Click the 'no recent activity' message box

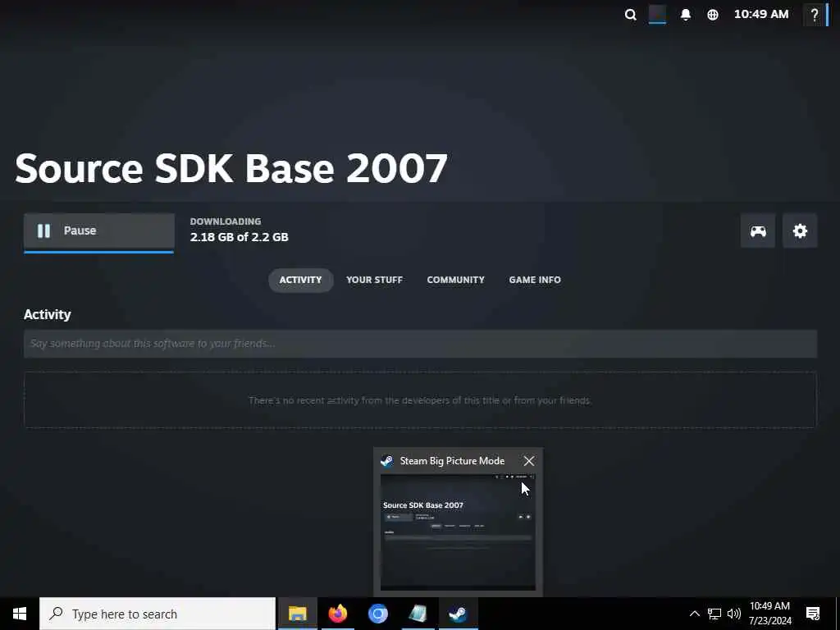[420, 400]
